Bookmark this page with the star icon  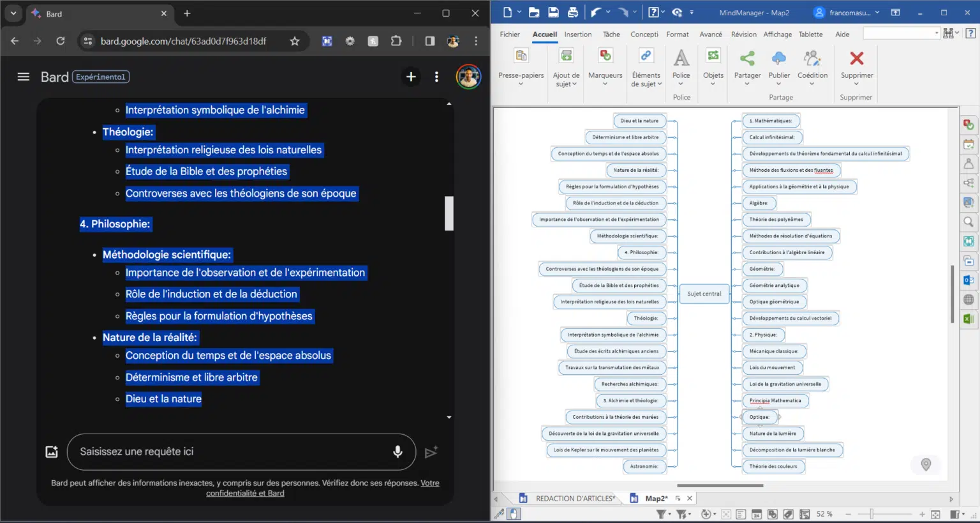295,41
